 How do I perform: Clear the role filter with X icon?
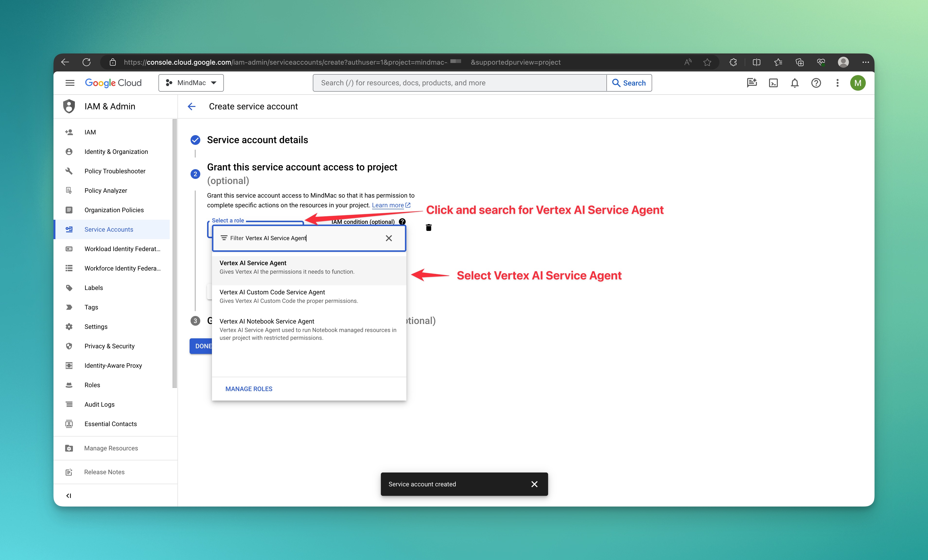click(389, 238)
